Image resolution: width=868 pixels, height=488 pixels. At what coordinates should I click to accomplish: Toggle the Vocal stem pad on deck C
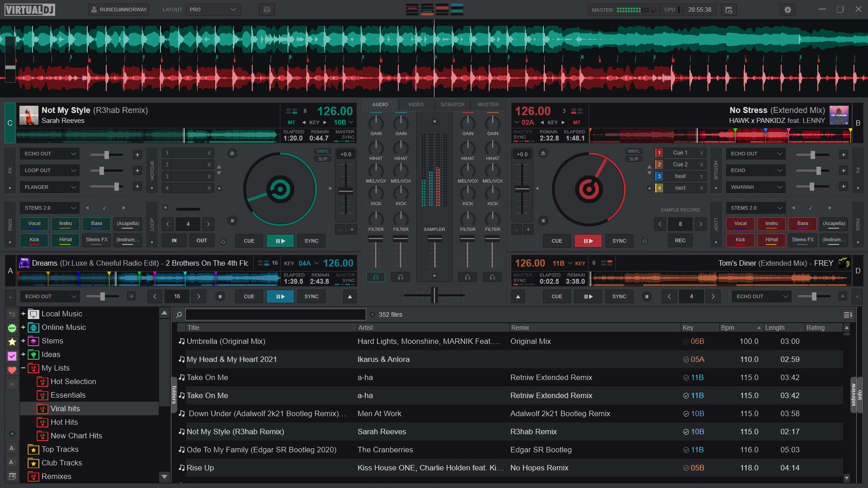[x=34, y=224]
